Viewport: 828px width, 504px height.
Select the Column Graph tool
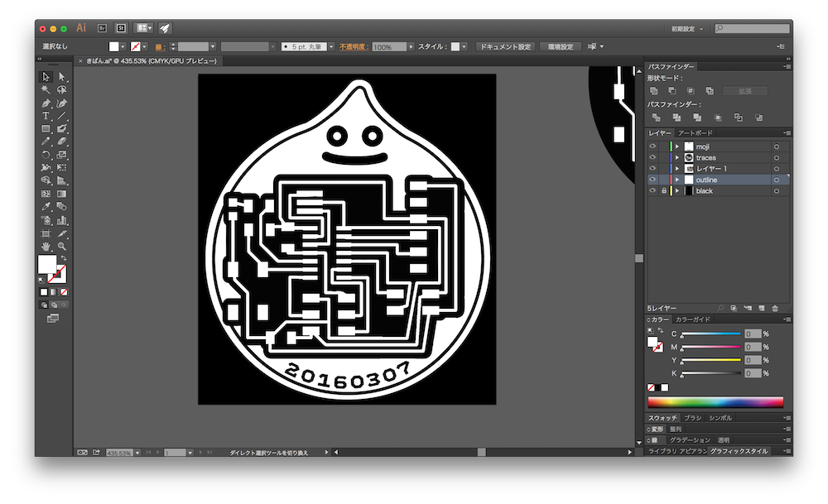coord(62,220)
